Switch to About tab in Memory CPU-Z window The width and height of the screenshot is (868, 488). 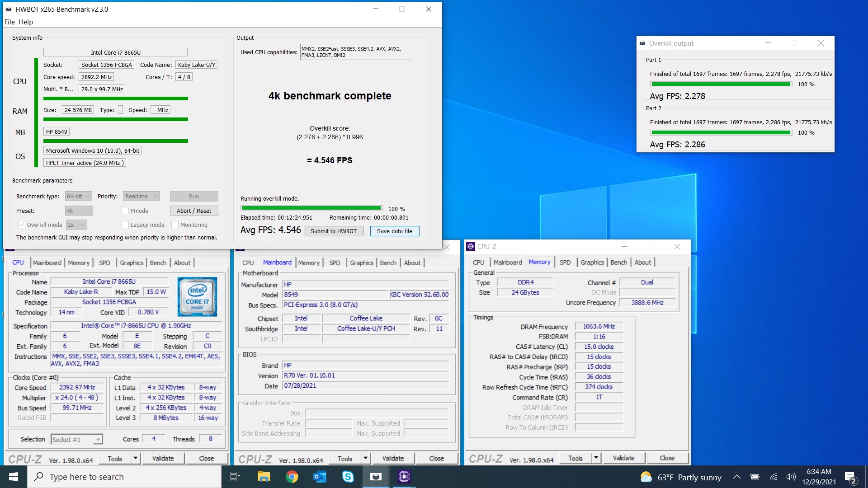642,262
